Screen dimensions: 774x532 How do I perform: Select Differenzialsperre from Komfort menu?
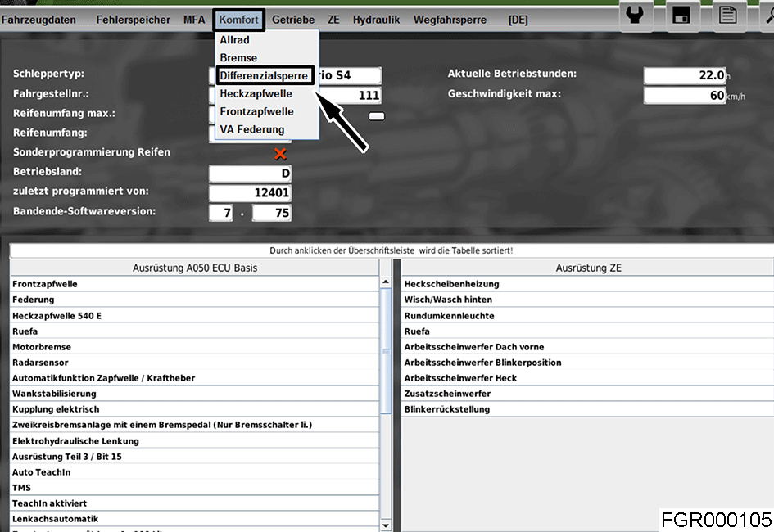[265, 75]
